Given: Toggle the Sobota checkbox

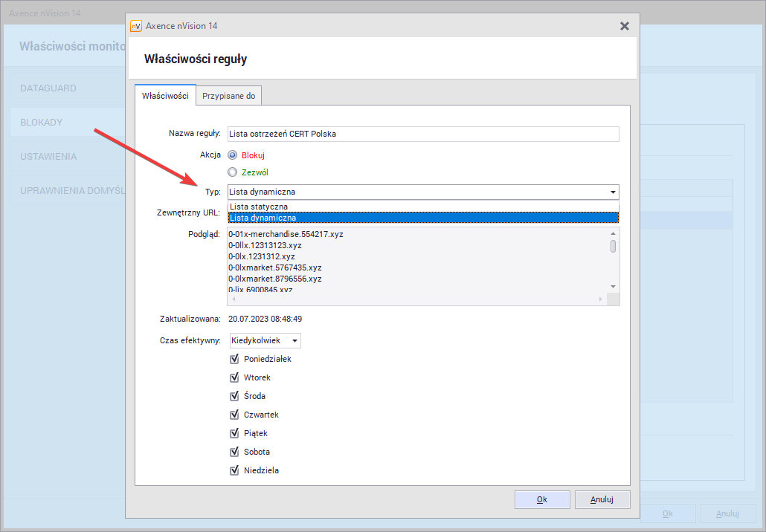Looking at the screenshot, I should 235,452.
